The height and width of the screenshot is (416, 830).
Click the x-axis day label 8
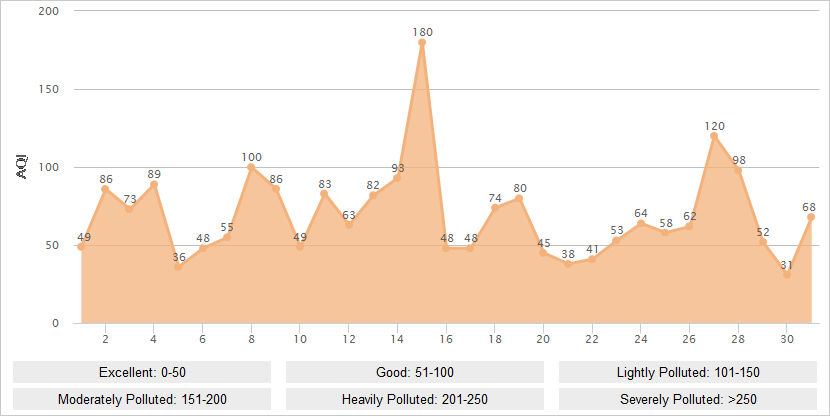251,339
